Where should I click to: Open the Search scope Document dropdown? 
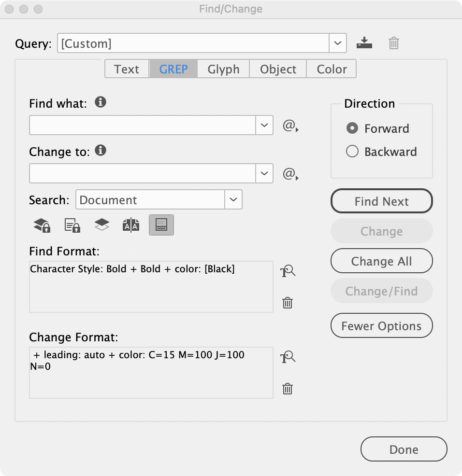pyautogui.click(x=233, y=200)
